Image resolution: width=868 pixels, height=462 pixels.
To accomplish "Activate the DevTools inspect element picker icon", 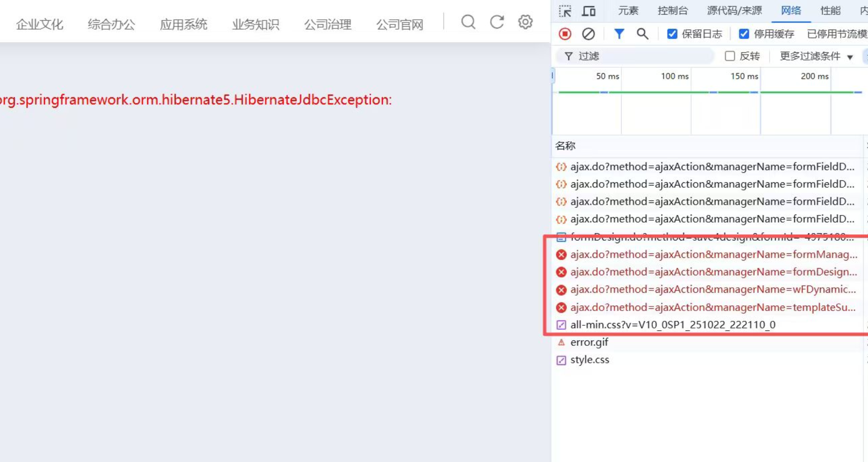I will 565,11.
